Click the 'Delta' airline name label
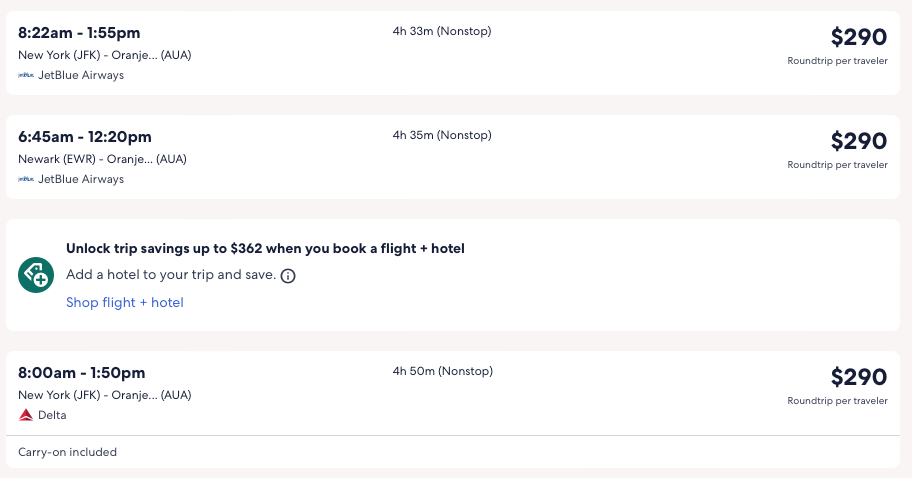Image resolution: width=912 pixels, height=478 pixels. click(52, 415)
